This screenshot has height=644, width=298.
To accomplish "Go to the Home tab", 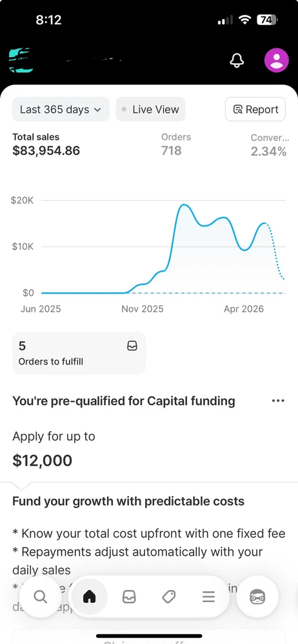I will coord(89,597).
